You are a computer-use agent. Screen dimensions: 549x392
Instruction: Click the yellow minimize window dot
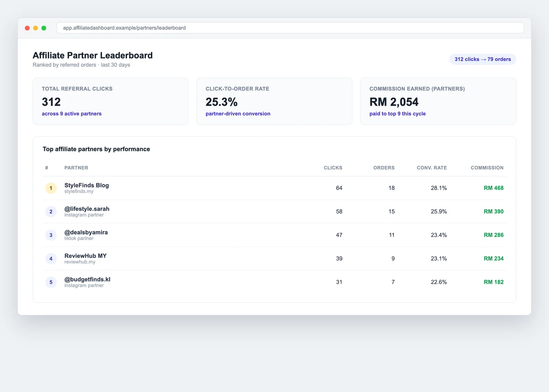[36, 28]
